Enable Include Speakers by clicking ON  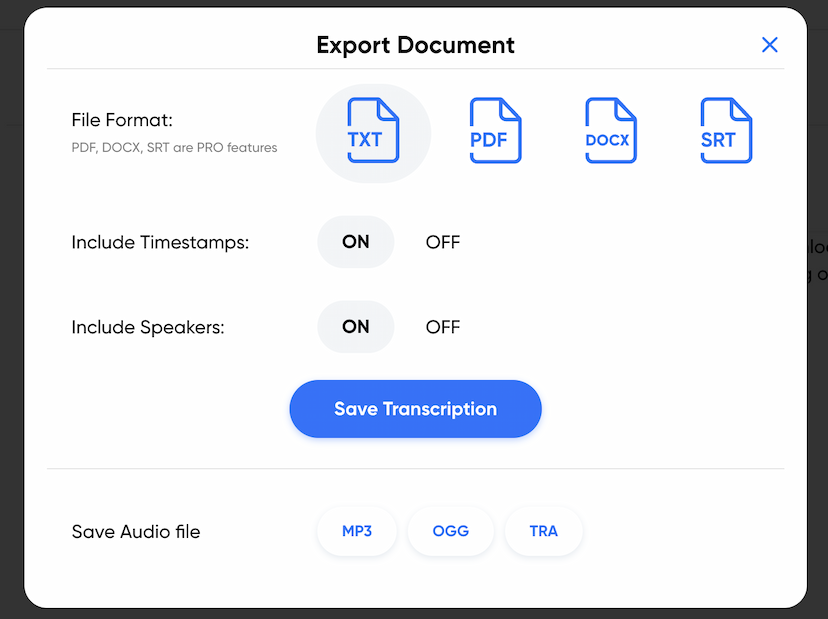(x=355, y=327)
